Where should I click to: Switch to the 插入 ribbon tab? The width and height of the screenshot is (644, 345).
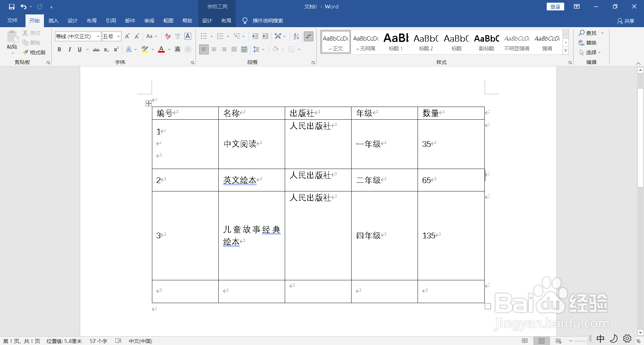[53, 20]
